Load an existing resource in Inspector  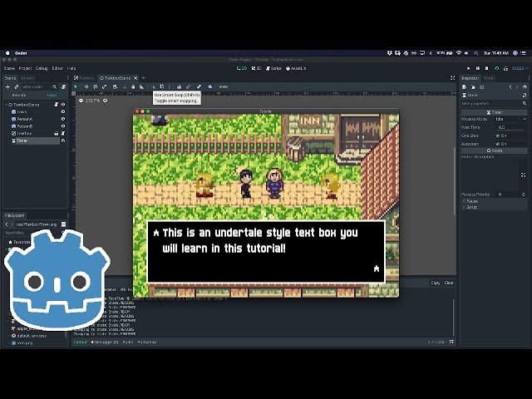(473, 87)
